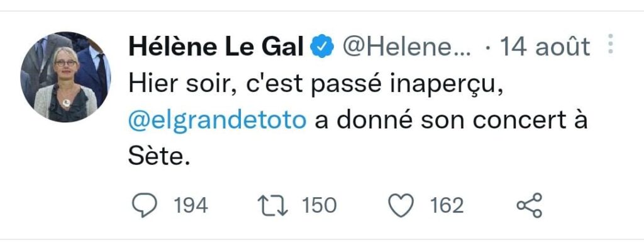Screen dimensions: 644x245
Task: Click the phrase "a donné son concert à"
Action: point(452,120)
